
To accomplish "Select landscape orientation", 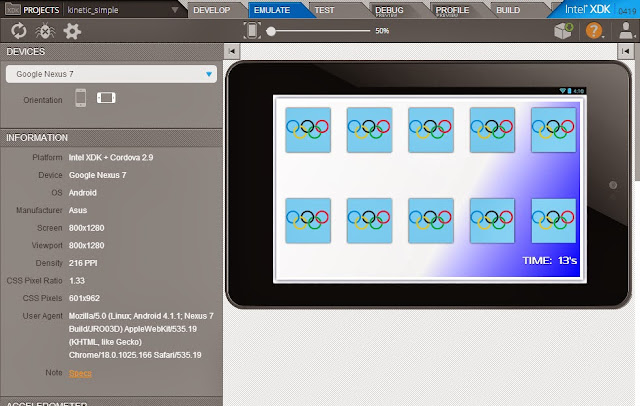I will [x=106, y=98].
